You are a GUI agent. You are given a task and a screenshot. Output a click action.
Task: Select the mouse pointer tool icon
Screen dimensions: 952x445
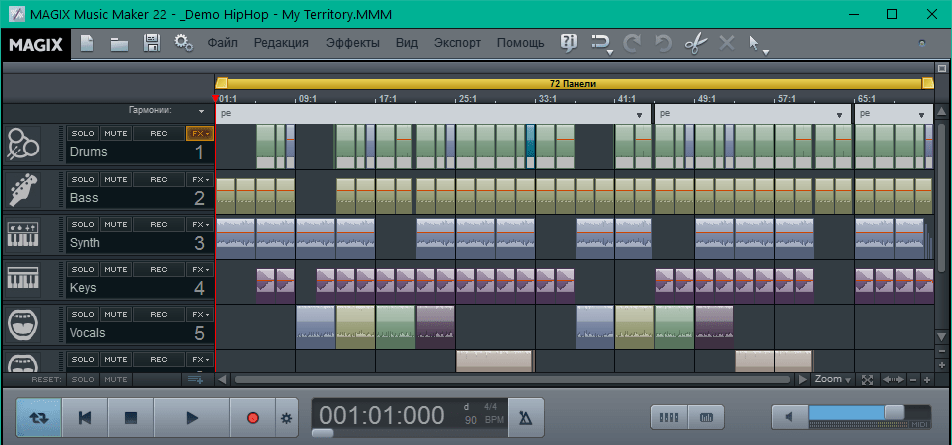754,44
